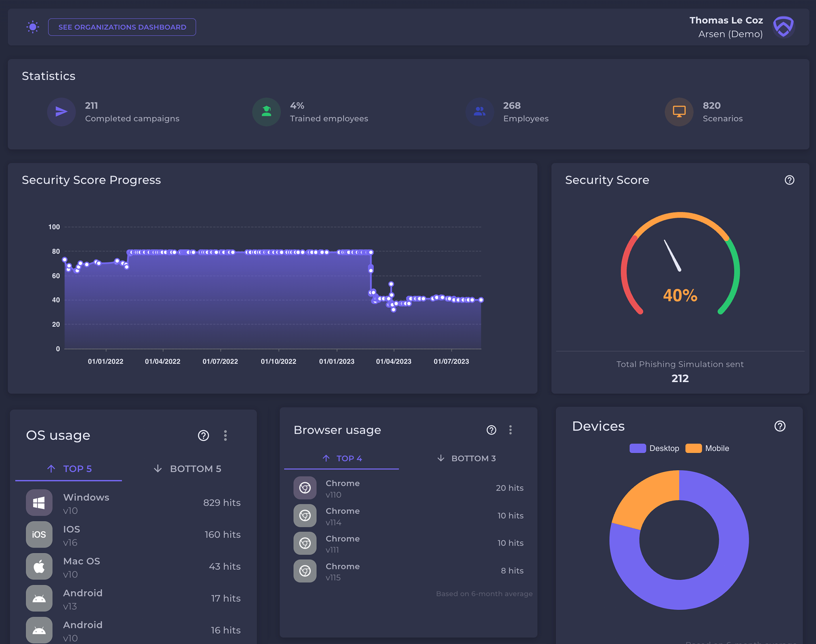Open Browser usage help question icon
This screenshot has width=816, height=644.
click(491, 430)
